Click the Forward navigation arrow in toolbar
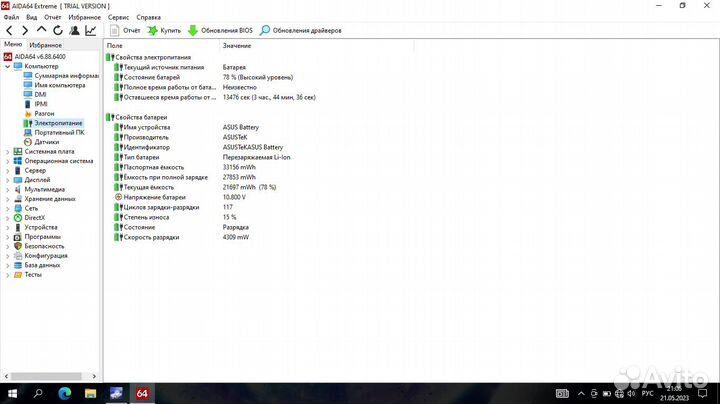 point(25,31)
